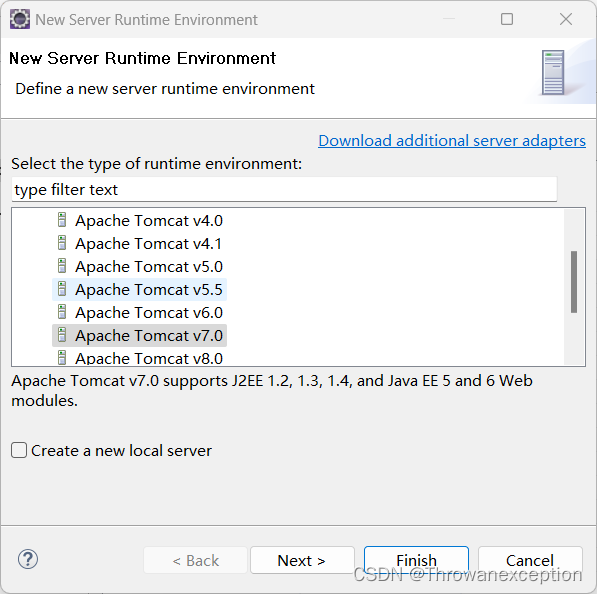597x594 pixels.
Task: Select Apache Tomcat v6.0 in the list
Action: coord(139,313)
